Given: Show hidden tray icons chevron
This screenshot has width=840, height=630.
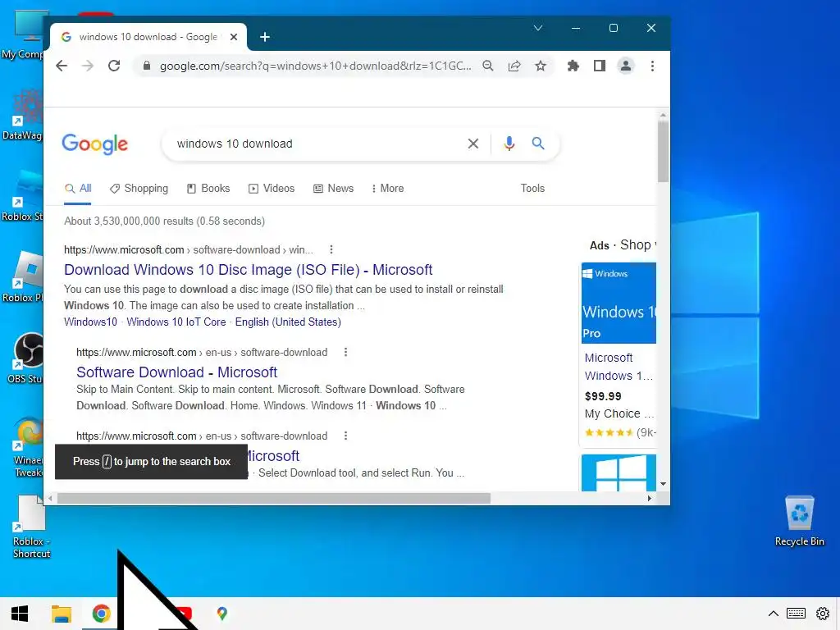Looking at the screenshot, I should point(773,614).
